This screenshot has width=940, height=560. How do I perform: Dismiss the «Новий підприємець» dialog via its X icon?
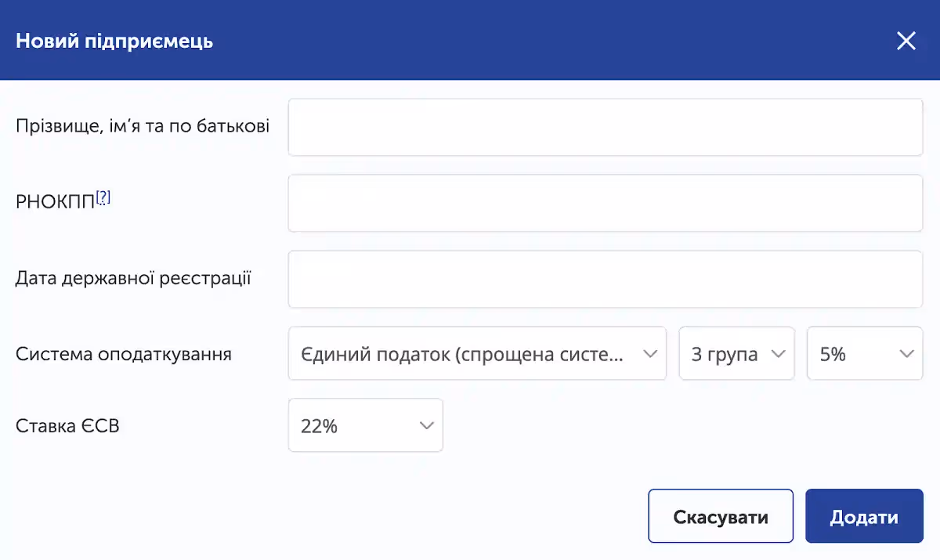(906, 41)
